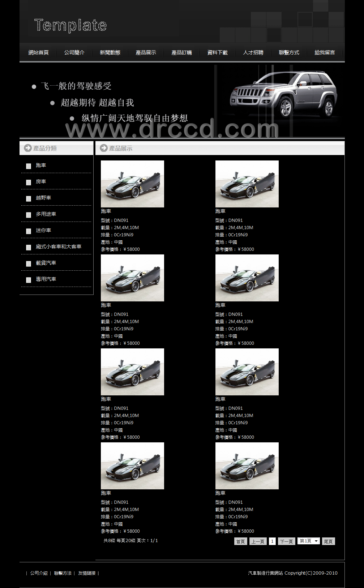Open 人才招聘 in the navigation bar

pyautogui.click(x=253, y=53)
